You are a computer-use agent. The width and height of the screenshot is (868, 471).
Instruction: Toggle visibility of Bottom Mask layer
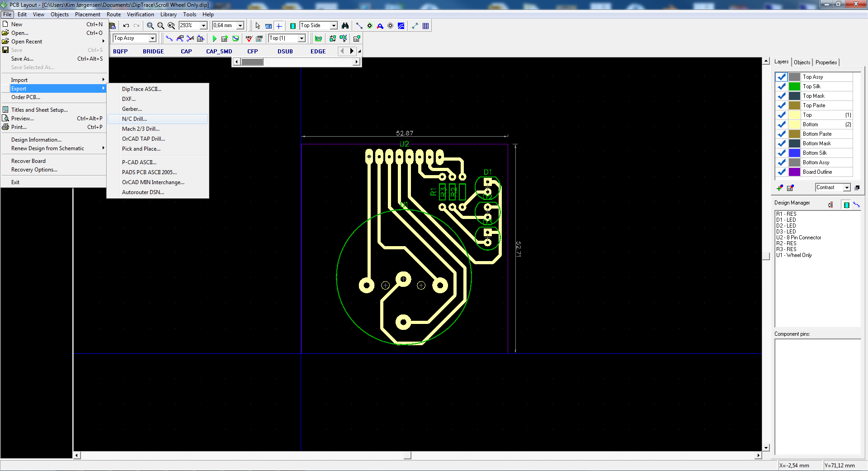coord(781,143)
